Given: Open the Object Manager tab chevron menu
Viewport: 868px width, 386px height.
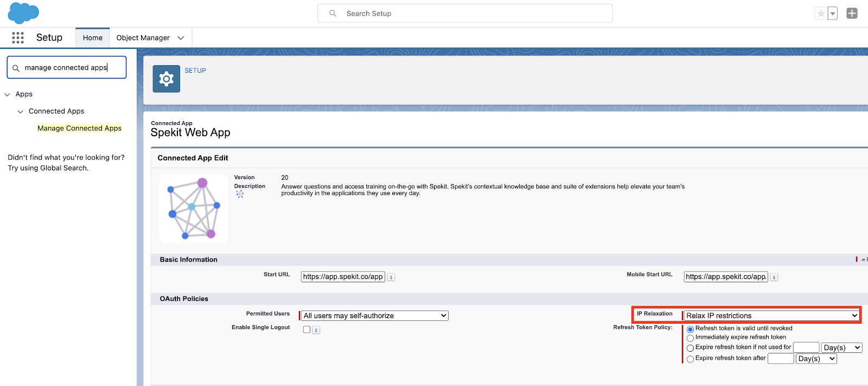Looking at the screenshot, I should [x=181, y=38].
